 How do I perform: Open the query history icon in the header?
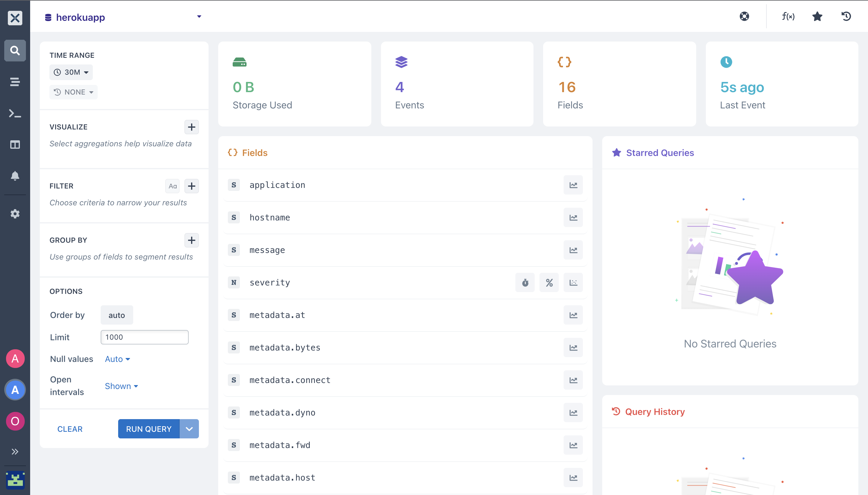tap(846, 16)
